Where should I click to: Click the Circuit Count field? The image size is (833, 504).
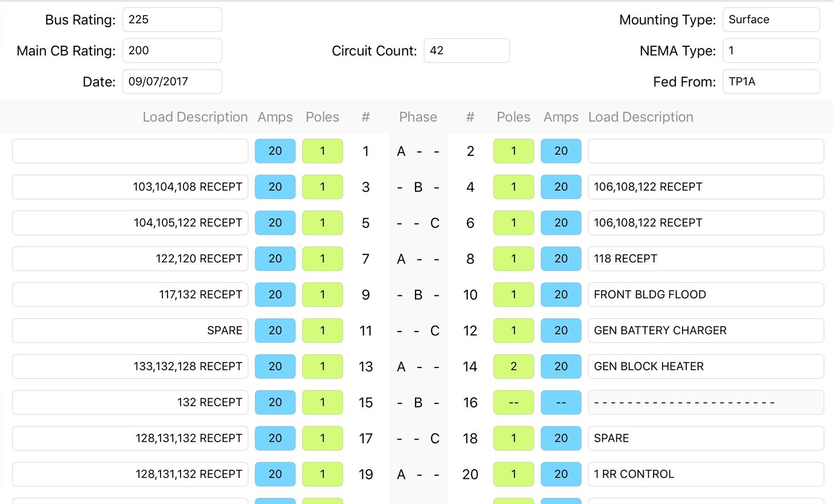[466, 51]
